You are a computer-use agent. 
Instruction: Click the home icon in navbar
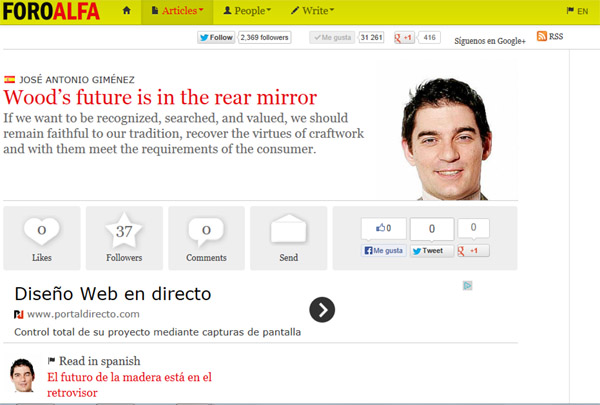coord(126,11)
